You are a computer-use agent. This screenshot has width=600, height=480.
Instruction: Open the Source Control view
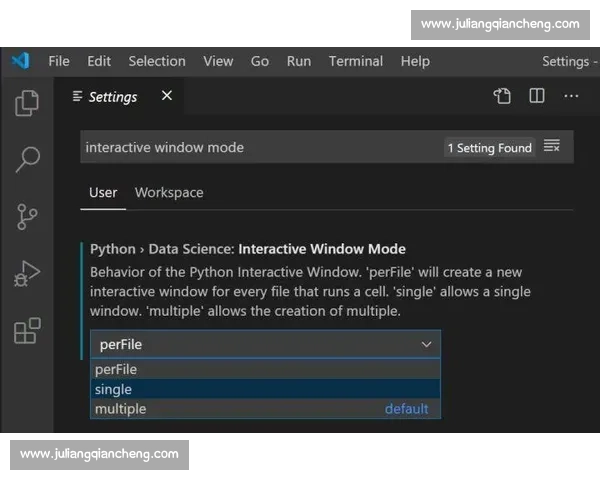(x=27, y=217)
